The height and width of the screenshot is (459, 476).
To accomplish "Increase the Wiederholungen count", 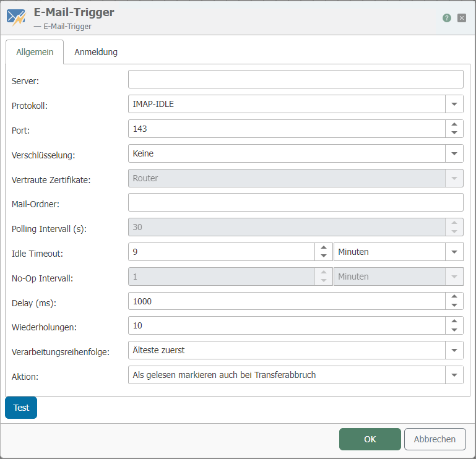I will [x=454, y=321].
